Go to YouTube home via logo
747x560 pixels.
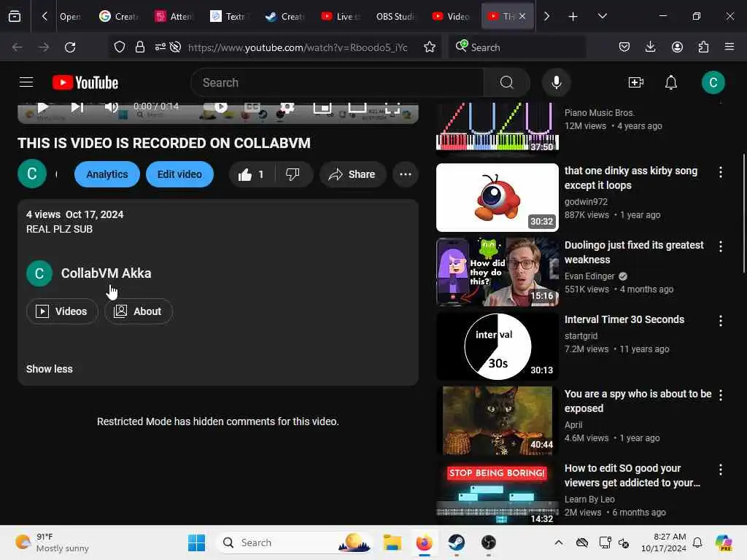pyautogui.click(x=85, y=82)
